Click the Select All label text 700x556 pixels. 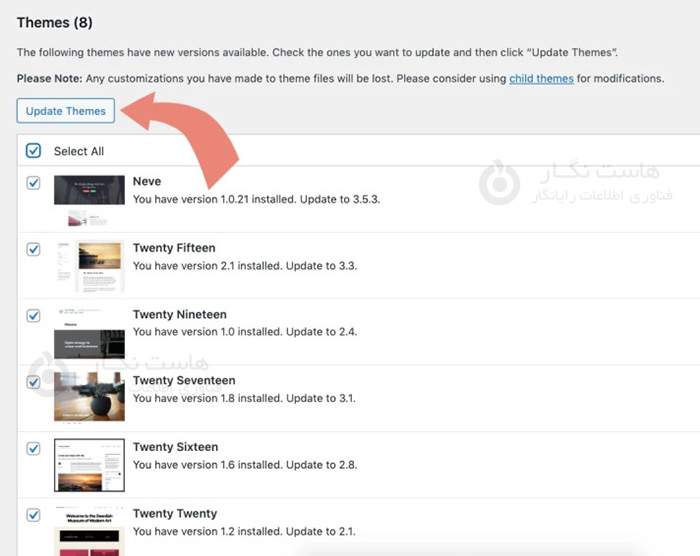79,152
